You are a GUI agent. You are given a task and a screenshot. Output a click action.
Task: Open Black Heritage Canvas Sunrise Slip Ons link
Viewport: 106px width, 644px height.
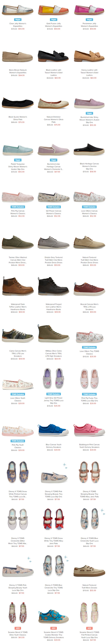(x=89, y=166)
